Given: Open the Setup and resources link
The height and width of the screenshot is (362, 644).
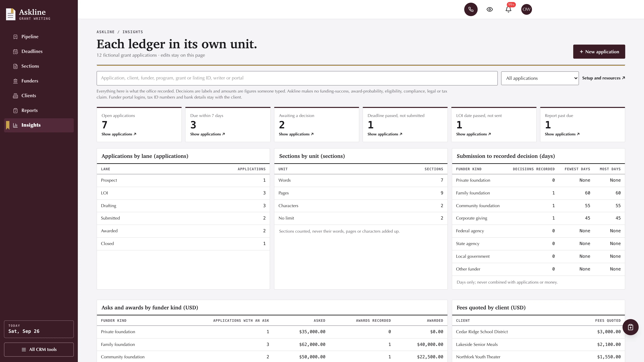Looking at the screenshot, I should point(604,78).
